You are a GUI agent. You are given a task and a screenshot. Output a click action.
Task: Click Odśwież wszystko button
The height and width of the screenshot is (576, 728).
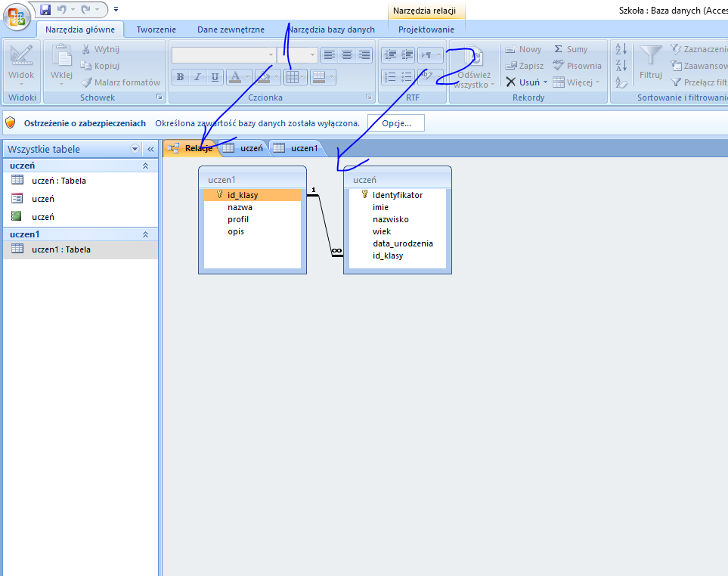(474, 67)
